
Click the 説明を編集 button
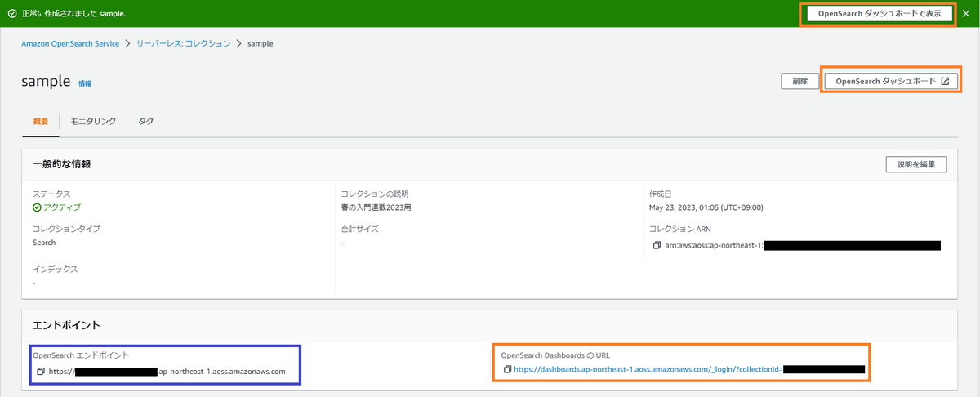pyautogui.click(x=916, y=164)
